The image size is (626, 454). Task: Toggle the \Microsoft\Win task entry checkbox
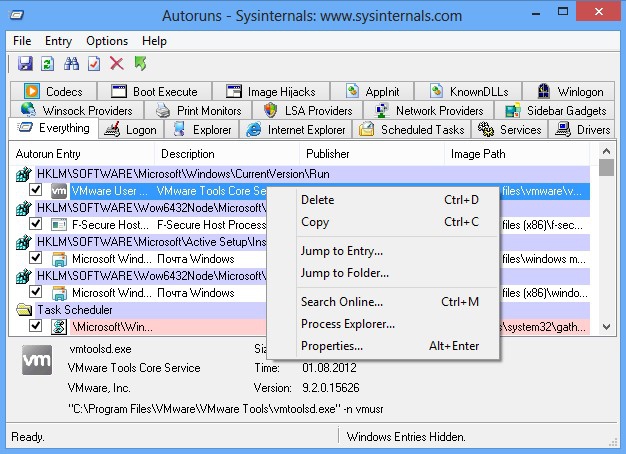tap(36, 327)
